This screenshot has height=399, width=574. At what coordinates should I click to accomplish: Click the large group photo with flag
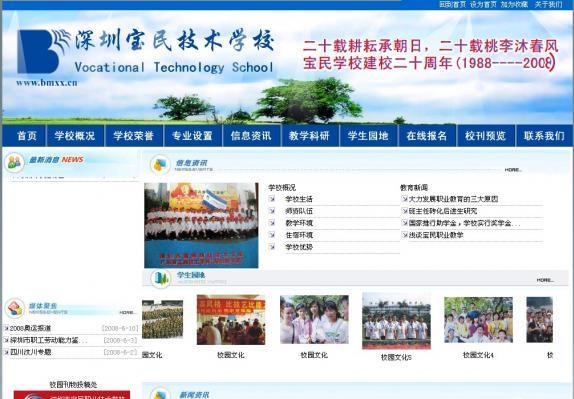click(201, 225)
